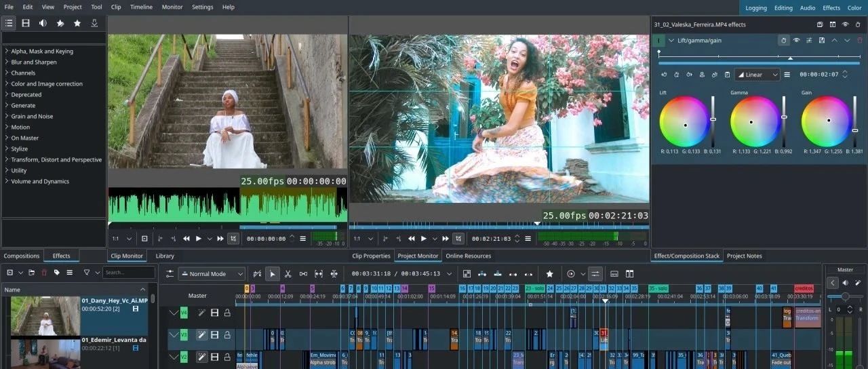
Task: Click the Lift color wheel
Action: (x=685, y=121)
